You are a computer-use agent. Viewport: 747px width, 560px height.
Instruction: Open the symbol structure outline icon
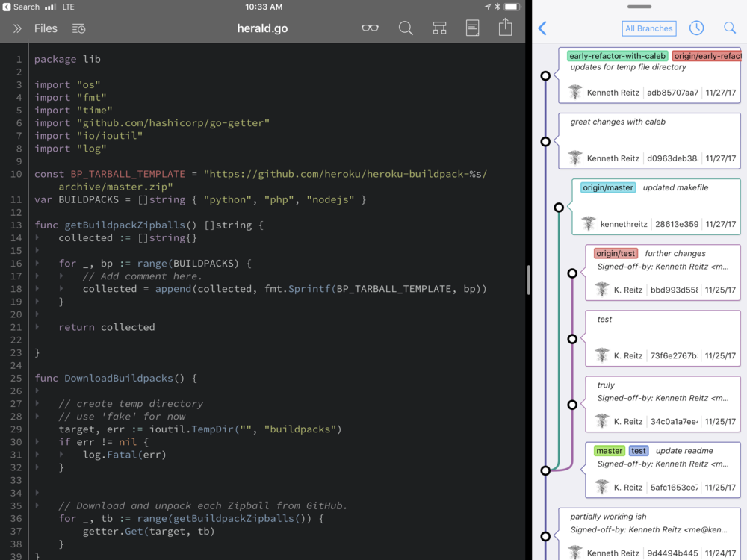(x=439, y=28)
